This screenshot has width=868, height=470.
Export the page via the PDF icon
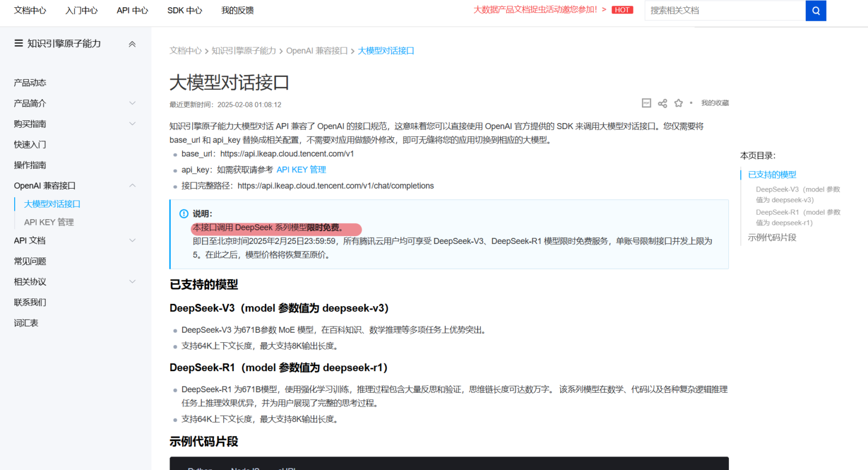[646, 103]
